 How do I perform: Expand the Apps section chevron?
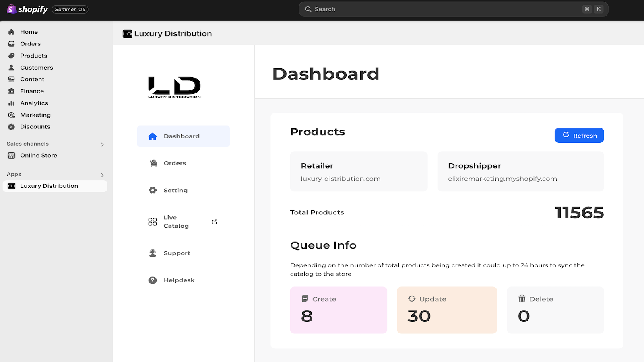click(x=102, y=175)
